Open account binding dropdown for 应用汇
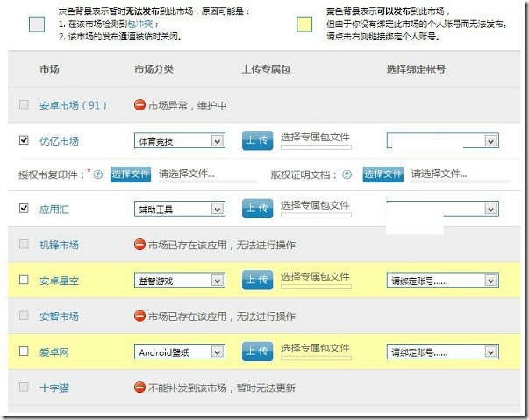529x420 pixels. (443, 209)
